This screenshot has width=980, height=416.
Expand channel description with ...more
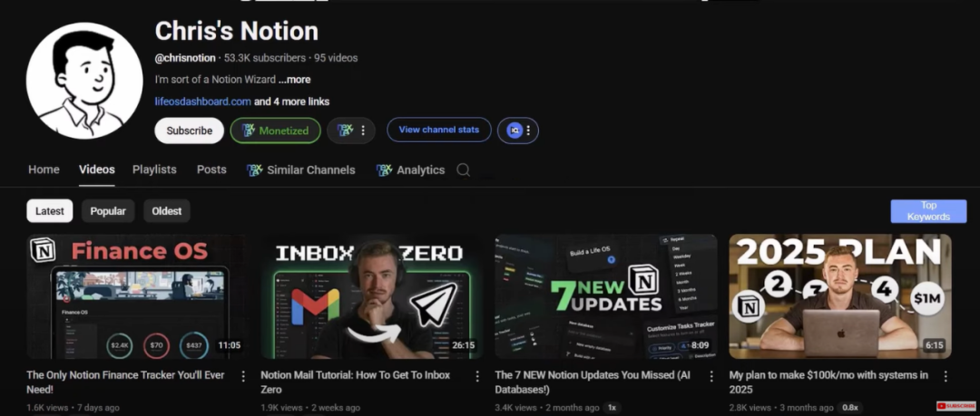pos(294,80)
